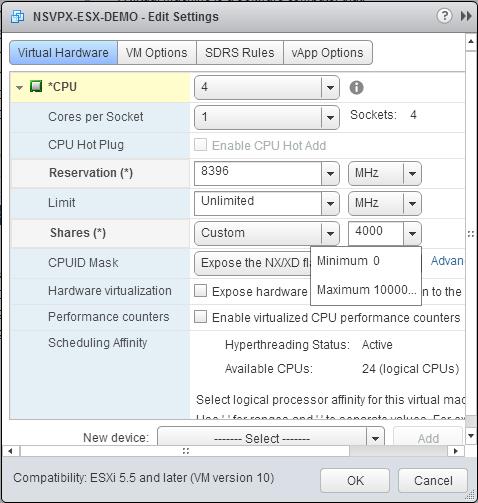Click the horizontal scrollbar left arrow
Image resolution: width=478 pixels, height=503 pixels.
(x=11, y=451)
